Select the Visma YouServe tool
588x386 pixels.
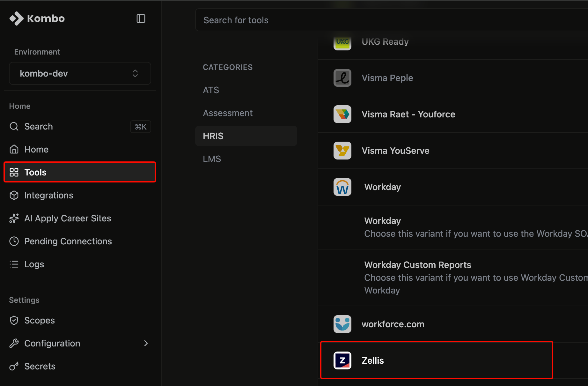point(453,151)
